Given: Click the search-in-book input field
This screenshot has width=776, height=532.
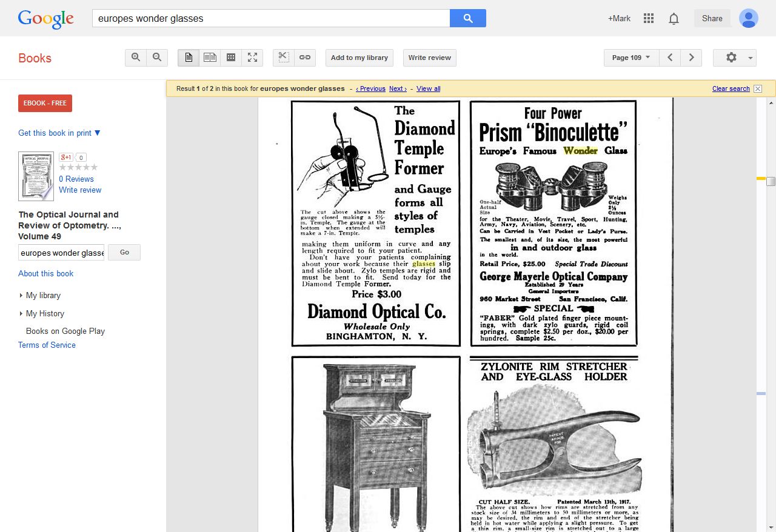Looking at the screenshot, I should click(61, 253).
